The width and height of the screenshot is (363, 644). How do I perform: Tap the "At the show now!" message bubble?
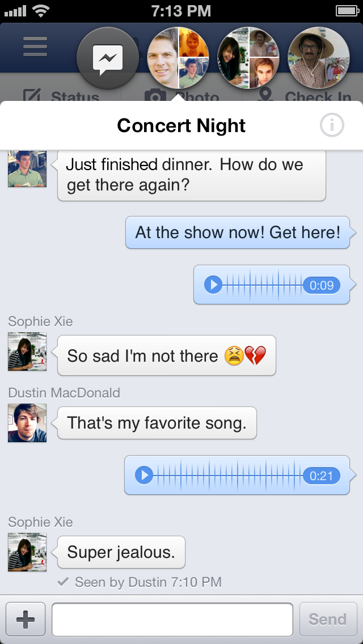click(238, 232)
